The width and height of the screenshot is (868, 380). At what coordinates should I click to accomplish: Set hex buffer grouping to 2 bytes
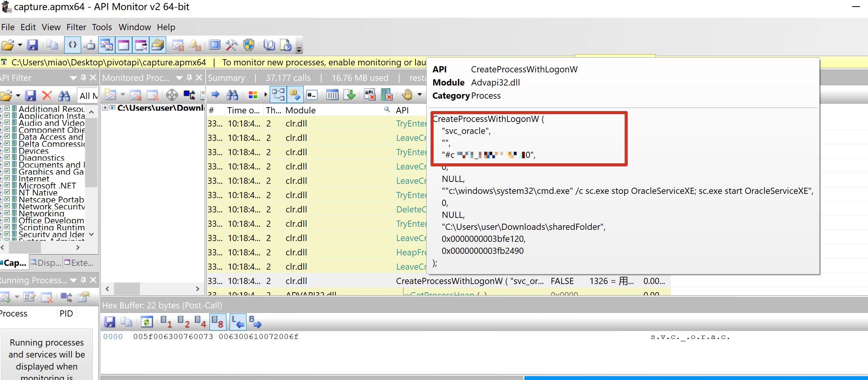(x=183, y=322)
